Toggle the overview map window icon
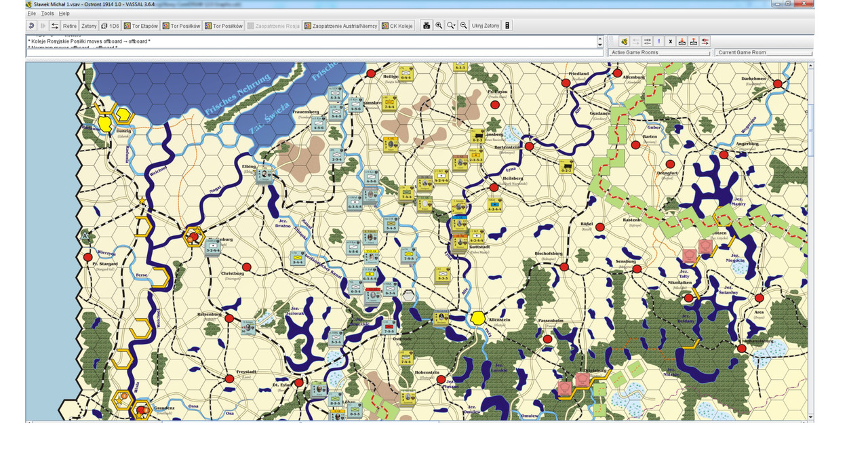868x470 pixels. tap(507, 26)
